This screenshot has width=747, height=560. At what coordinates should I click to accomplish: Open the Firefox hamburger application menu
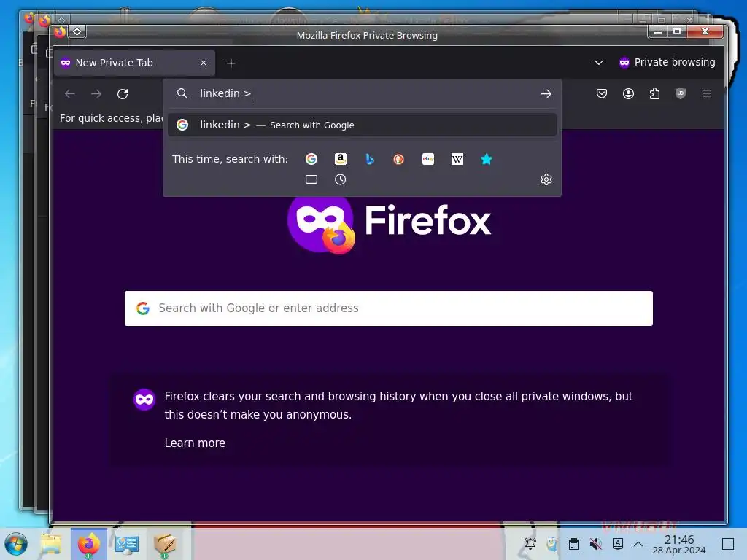(x=706, y=93)
